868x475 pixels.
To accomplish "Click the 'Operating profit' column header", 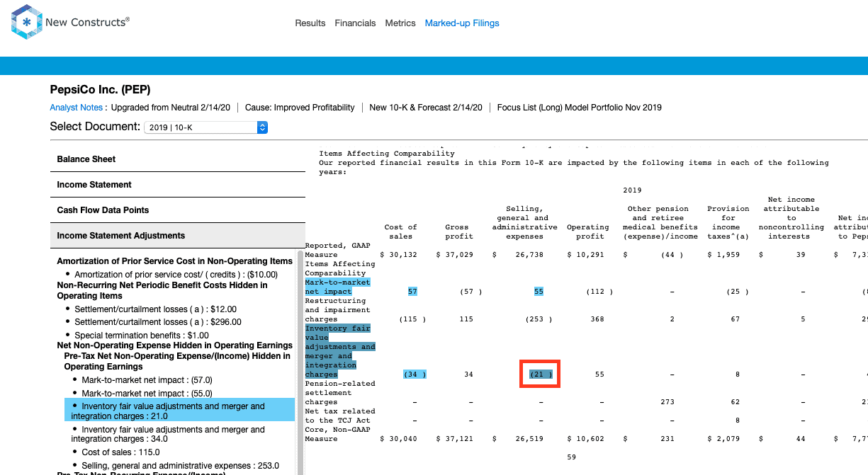I will pyautogui.click(x=587, y=232).
